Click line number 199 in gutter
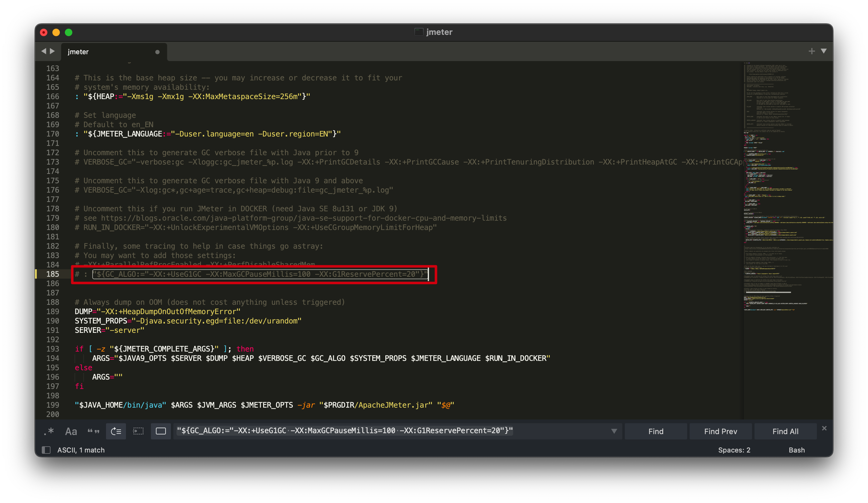Screen dimensions: 868x503 53,405
